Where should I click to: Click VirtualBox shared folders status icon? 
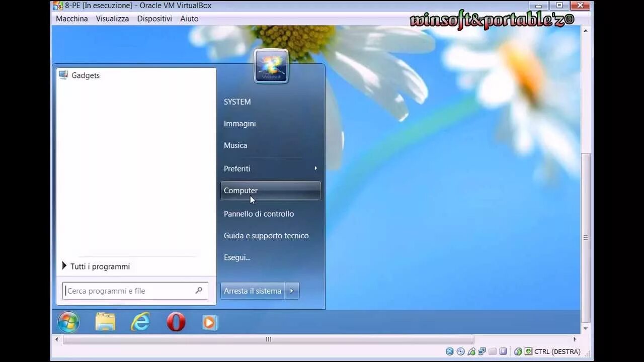(x=493, y=351)
